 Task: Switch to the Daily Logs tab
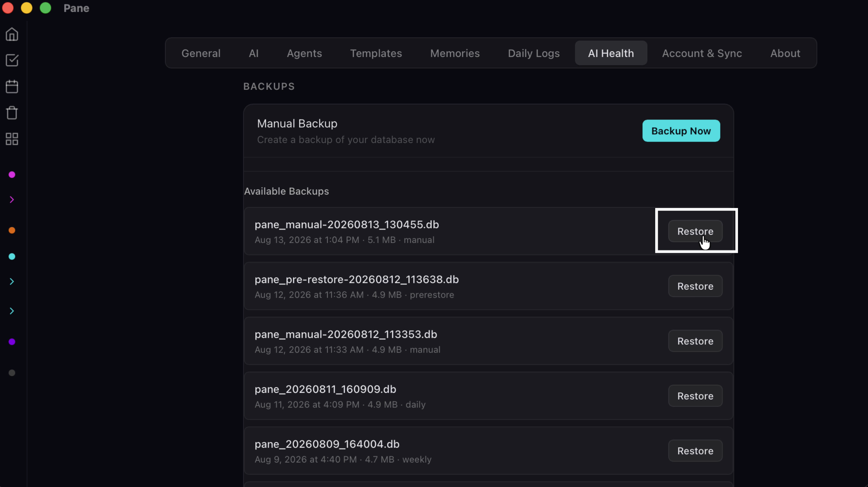point(534,53)
